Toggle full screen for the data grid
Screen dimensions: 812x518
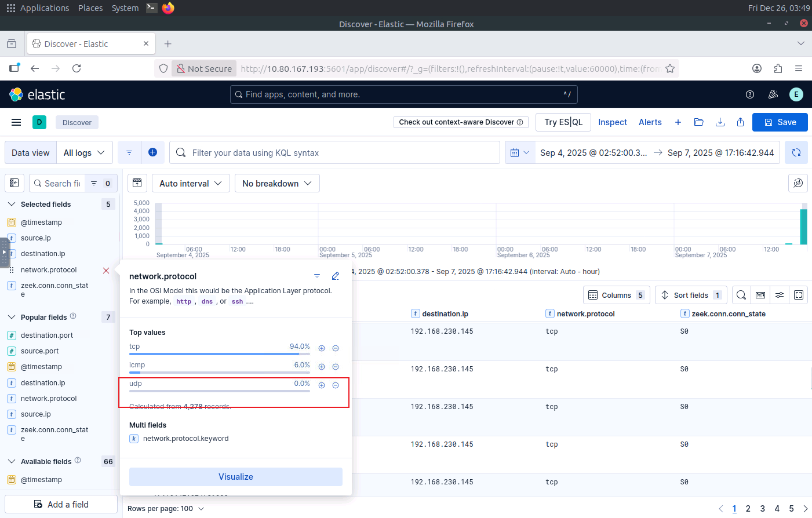click(x=798, y=295)
